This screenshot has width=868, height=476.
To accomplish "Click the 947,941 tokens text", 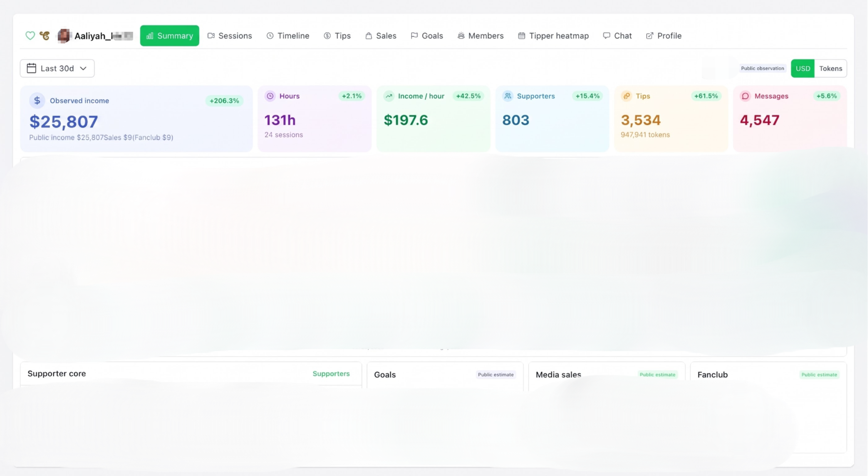I will (x=645, y=135).
